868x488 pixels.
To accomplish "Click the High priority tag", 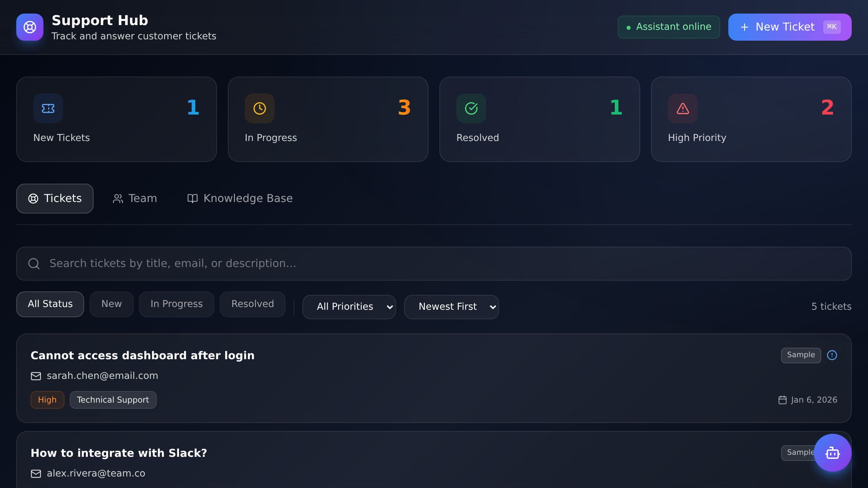I will coord(47,400).
